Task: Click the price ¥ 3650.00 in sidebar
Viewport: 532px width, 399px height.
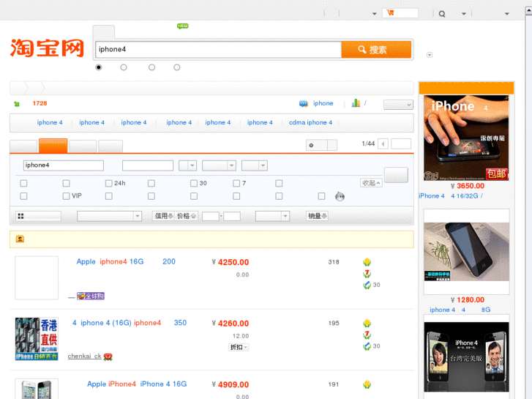Action: [468, 186]
